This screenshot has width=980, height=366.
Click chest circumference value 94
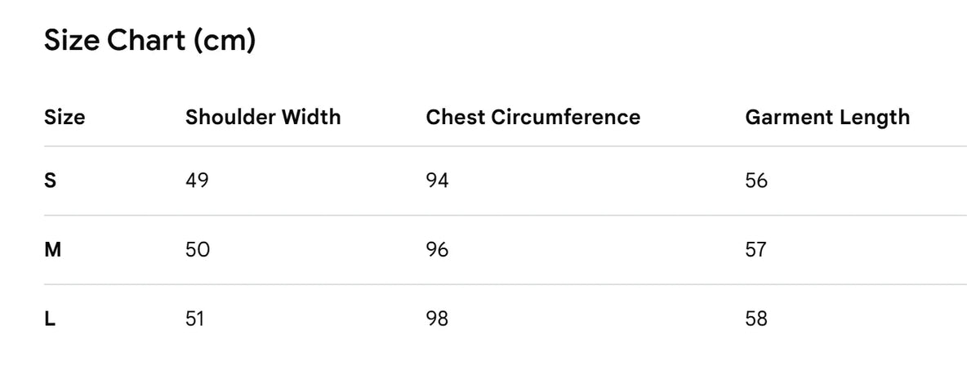pyautogui.click(x=437, y=181)
